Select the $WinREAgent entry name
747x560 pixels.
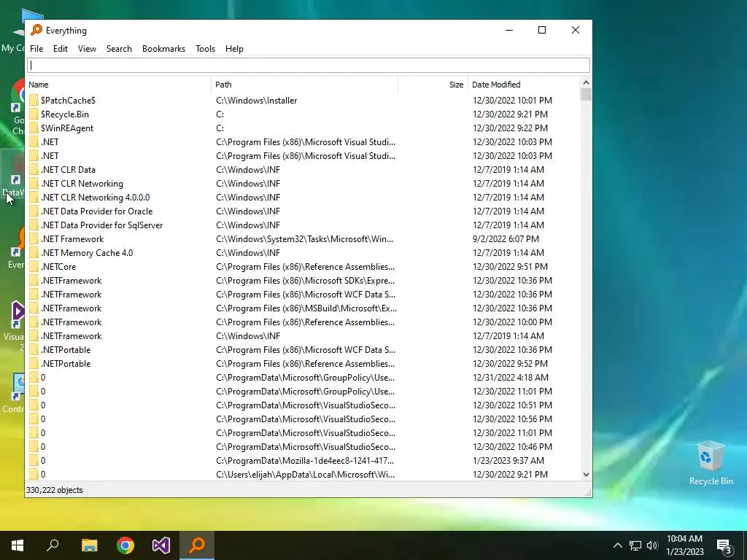pos(67,128)
